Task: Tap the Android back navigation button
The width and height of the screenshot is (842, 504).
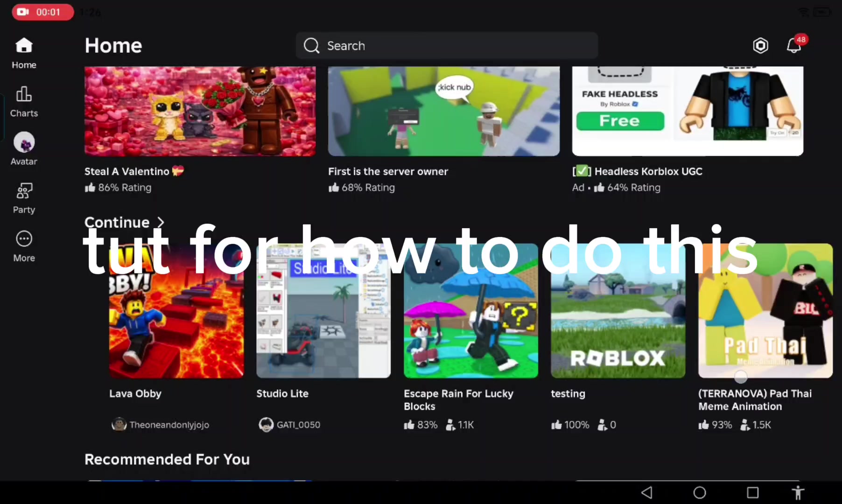Action: pos(646,492)
